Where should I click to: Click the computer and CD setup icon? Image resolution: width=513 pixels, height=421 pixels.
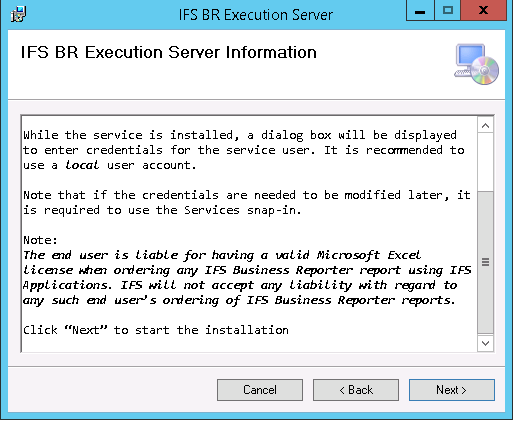pos(476,64)
